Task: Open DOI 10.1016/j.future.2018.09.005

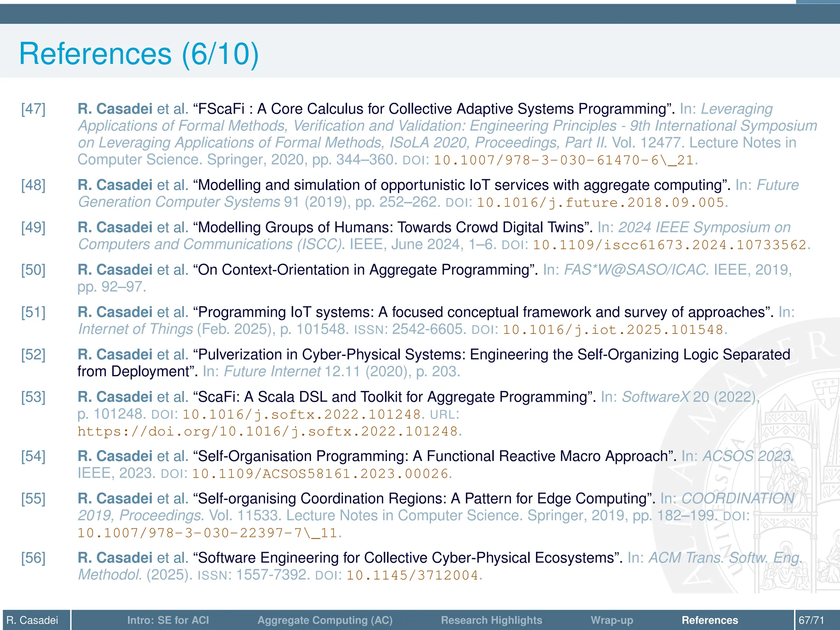Action: pyautogui.click(x=600, y=203)
